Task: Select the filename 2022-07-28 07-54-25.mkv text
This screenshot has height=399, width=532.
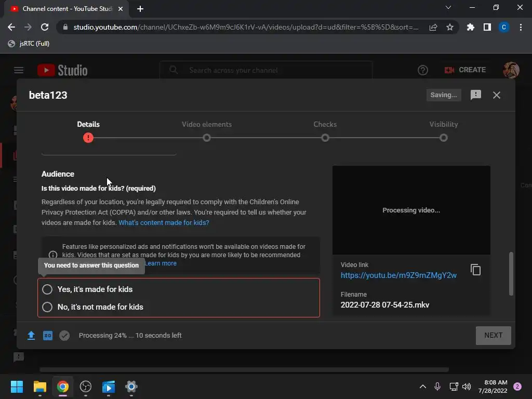Action: tap(385, 304)
